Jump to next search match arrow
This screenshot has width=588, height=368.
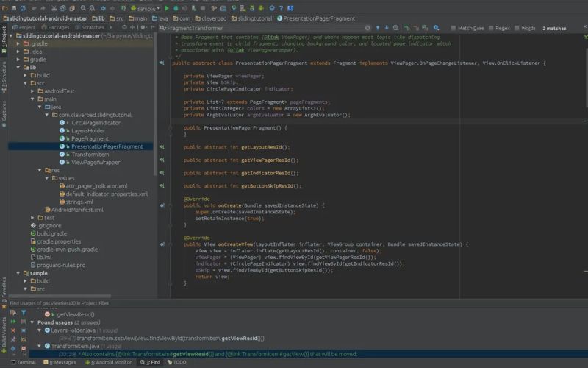pos(387,28)
